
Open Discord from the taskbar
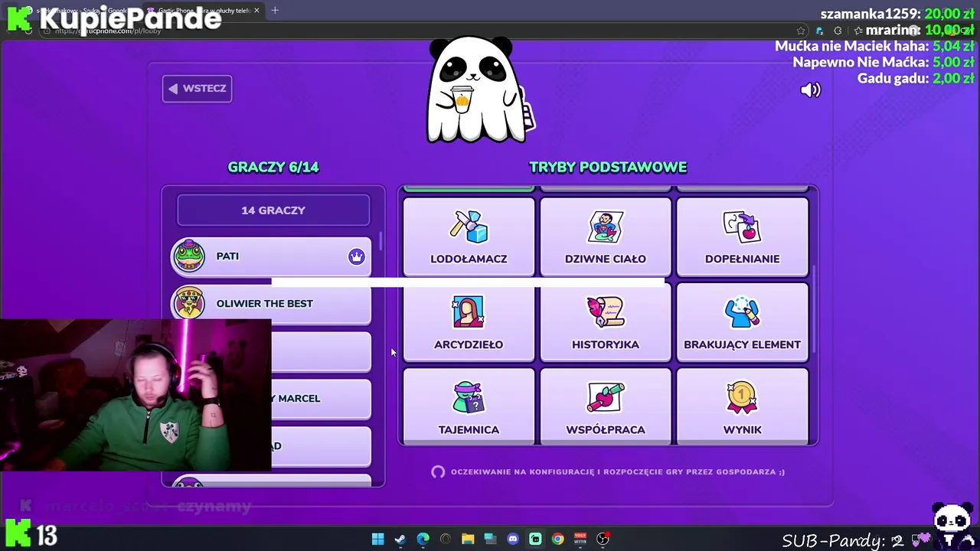[513, 539]
